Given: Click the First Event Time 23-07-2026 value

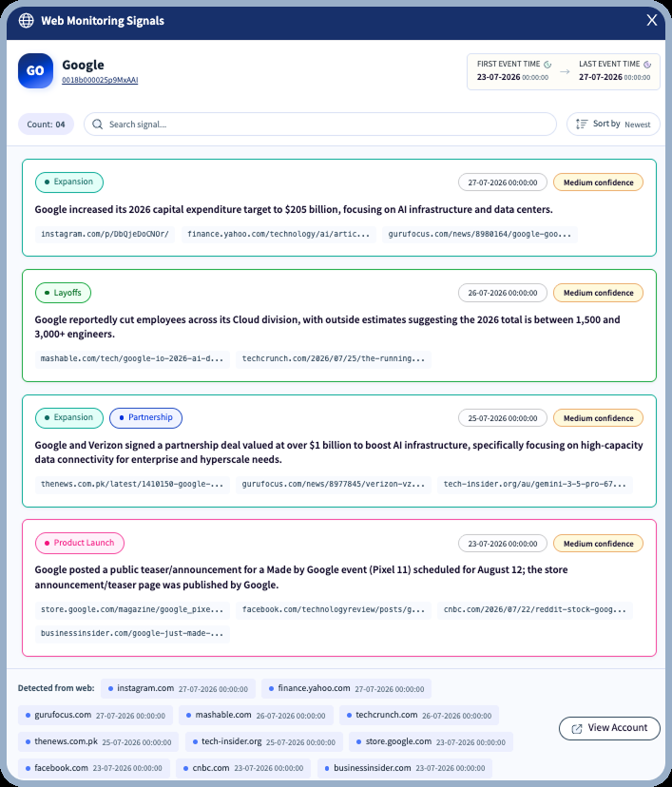Looking at the screenshot, I should click(512, 77).
